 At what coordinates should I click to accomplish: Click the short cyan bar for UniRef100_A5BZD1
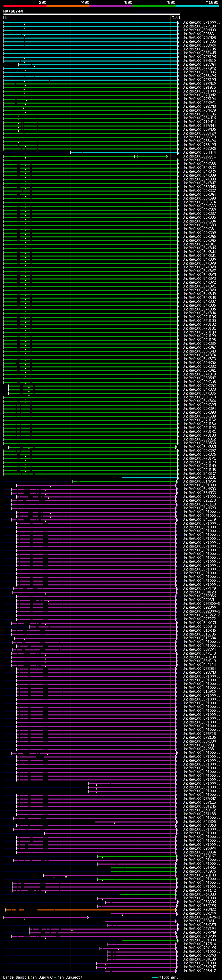[x=150, y=478]
